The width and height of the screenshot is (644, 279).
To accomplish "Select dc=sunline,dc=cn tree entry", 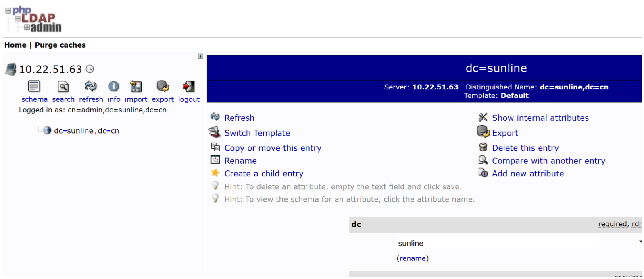I will pyautogui.click(x=87, y=131).
